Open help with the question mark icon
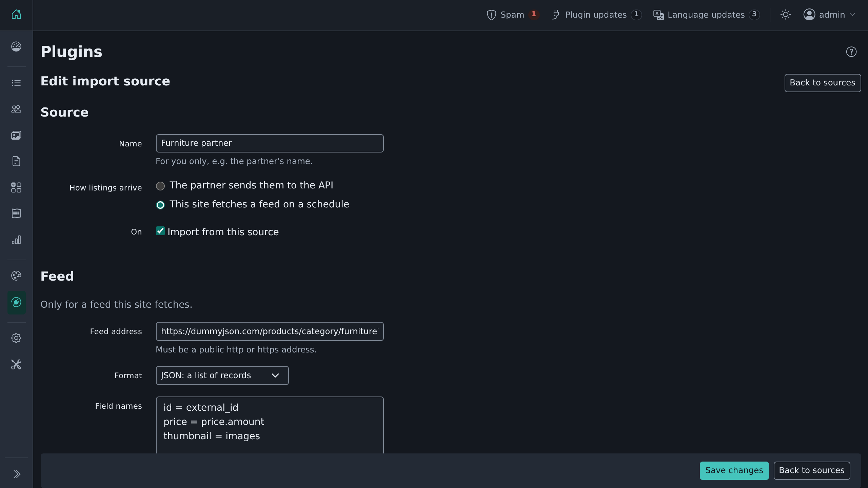The image size is (868, 488). [851, 52]
